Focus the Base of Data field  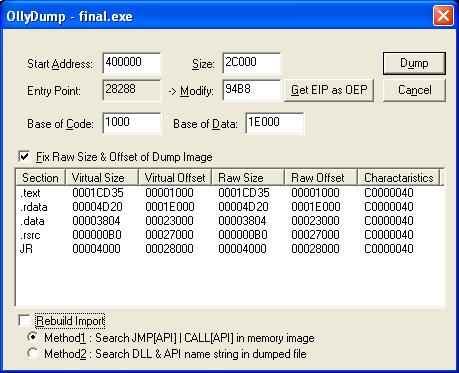275,123
